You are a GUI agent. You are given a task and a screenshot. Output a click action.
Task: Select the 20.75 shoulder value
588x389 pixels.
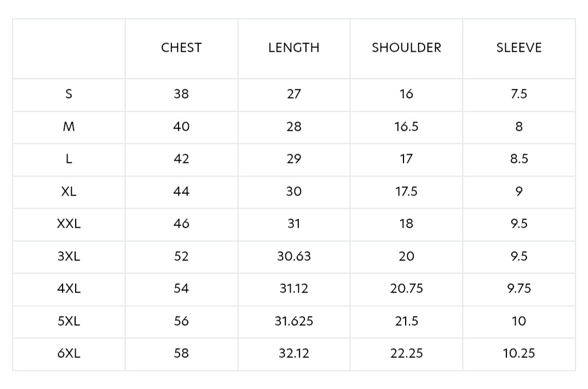click(406, 289)
